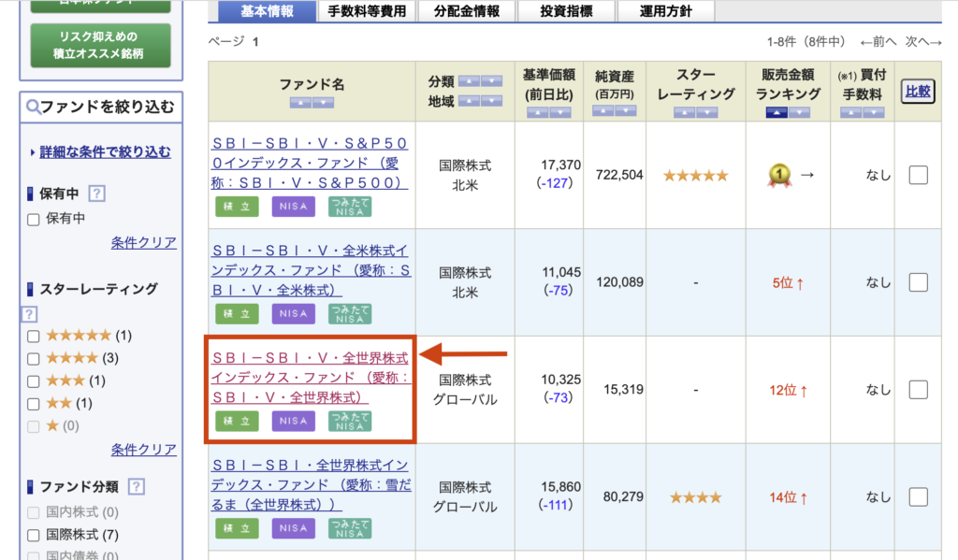This screenshot has height=560, width=958.
Task: Click the 比較 button in table header
Action: 918,92
